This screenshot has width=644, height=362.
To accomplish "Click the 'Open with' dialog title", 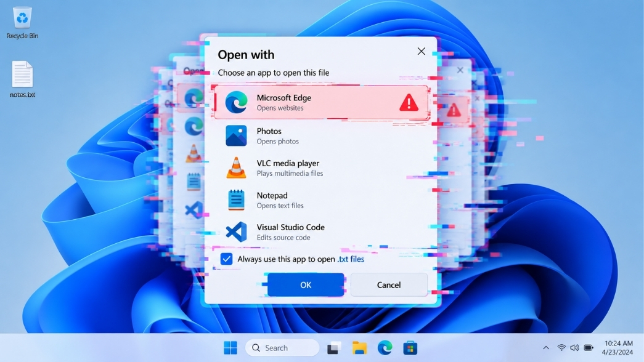I will click(x=246, y=55).
